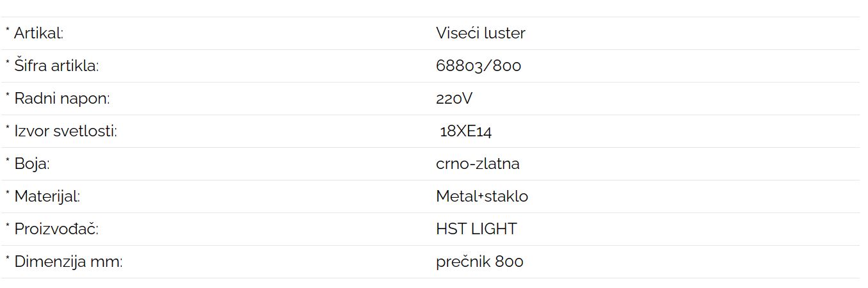Click the asterisk before Proizvođač
Screen dimensions: 868x288
click(8, 227)
